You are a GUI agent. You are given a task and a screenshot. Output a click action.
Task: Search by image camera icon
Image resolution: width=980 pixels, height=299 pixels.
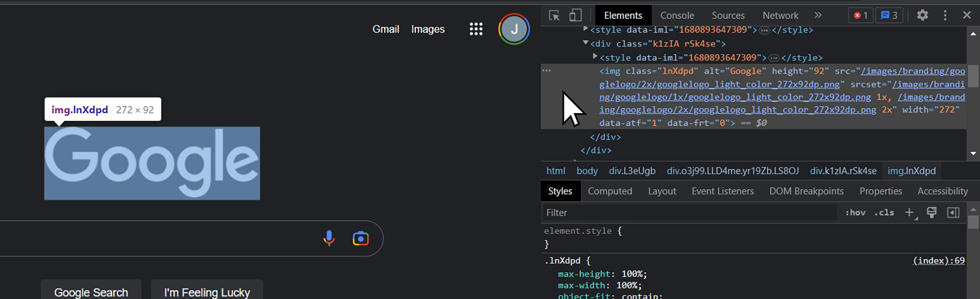pyautogui.click(x=361, y=238)
